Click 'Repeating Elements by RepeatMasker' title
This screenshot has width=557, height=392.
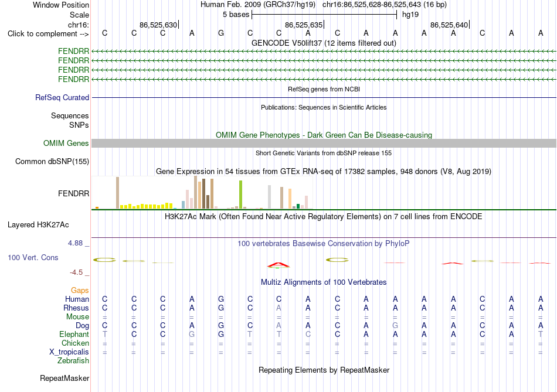[324, 370]
